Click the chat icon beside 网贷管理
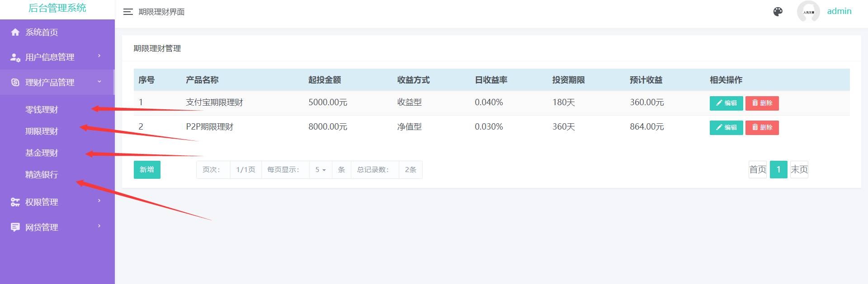 coord(15,227)
